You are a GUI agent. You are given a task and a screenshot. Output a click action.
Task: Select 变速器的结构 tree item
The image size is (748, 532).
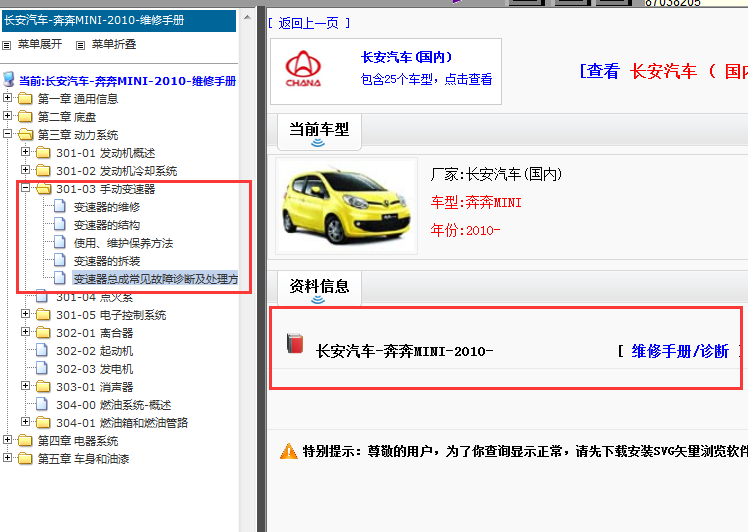(107, 225)
